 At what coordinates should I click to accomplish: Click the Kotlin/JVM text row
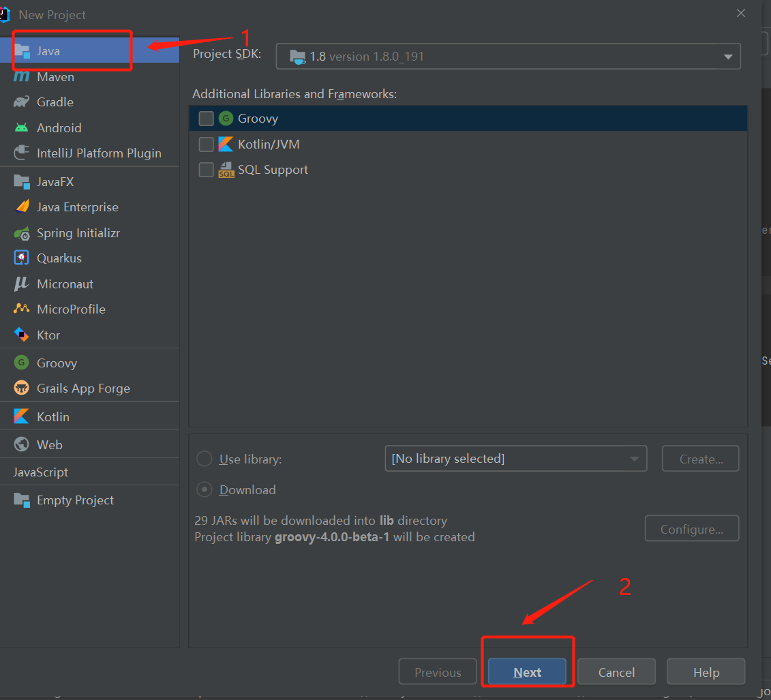click(468, 144)
